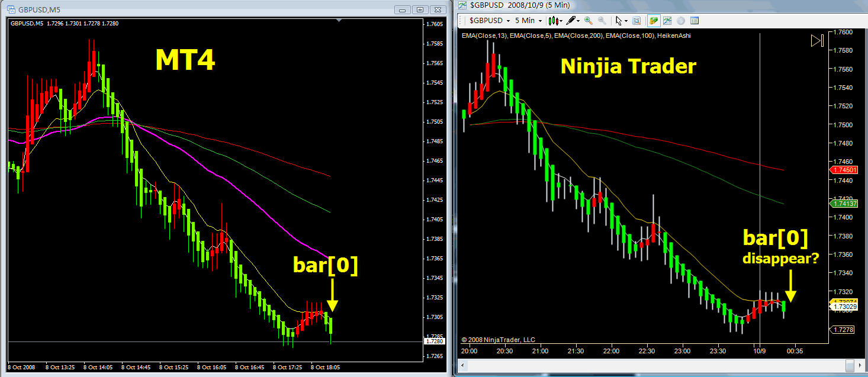Image resolution: width=868 pixels, height=377 pixels.
Task: Click the 22:30 time label in NinjaTrader
Action: pyautogui.click(x=647, y=351)
